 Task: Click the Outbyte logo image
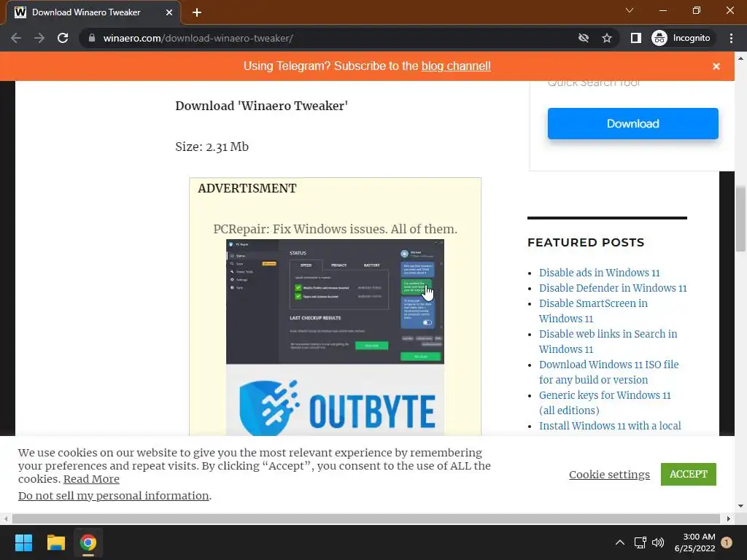[x=335, y=400]
